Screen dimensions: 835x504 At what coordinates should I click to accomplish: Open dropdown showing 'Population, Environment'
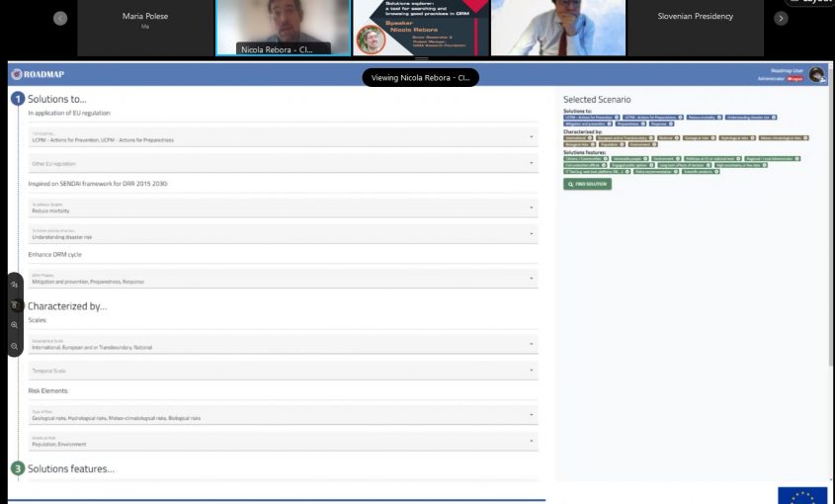point(283,441)
